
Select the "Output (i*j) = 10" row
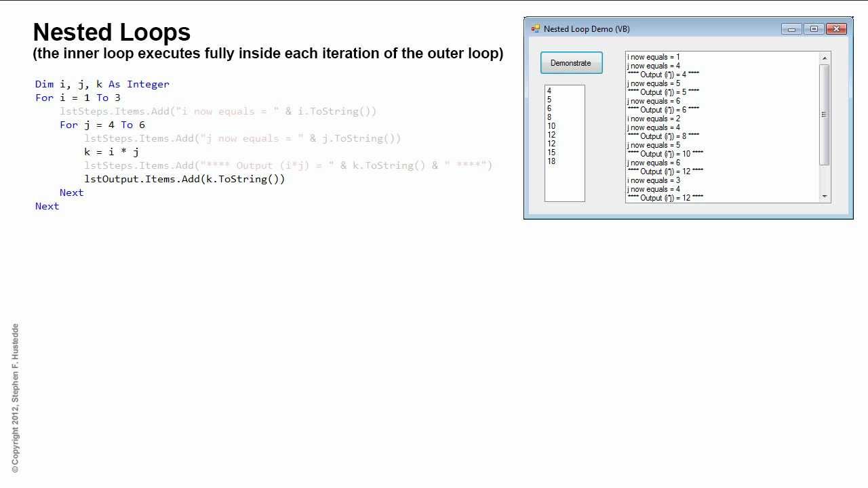tap(723, 154)
